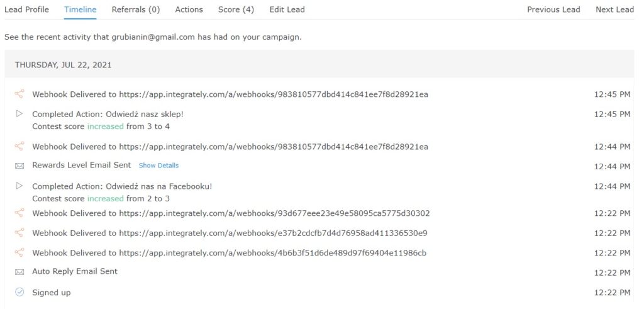The width and height of the screenshot is (644, 309).
Task: Select the Signed up entry text
Action: tap(52, 293)
